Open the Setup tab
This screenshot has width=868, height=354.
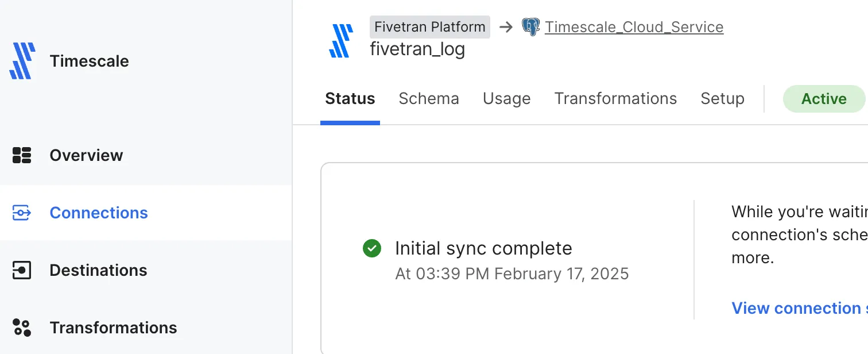723,99
